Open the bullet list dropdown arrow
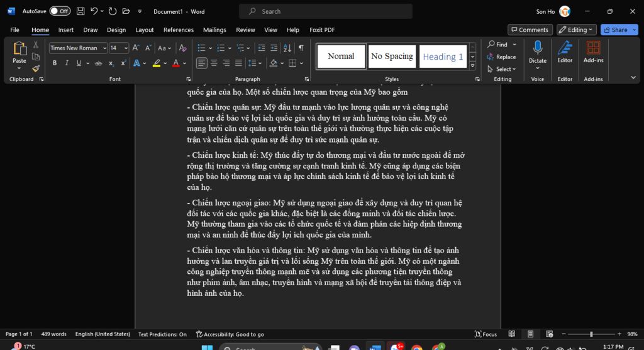 tap(211, 48)
